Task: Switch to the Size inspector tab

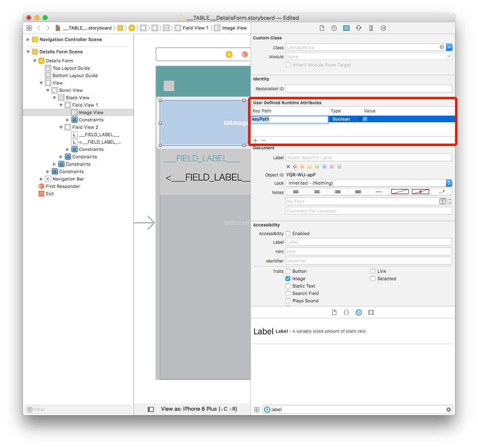Action: pos(371,28)
